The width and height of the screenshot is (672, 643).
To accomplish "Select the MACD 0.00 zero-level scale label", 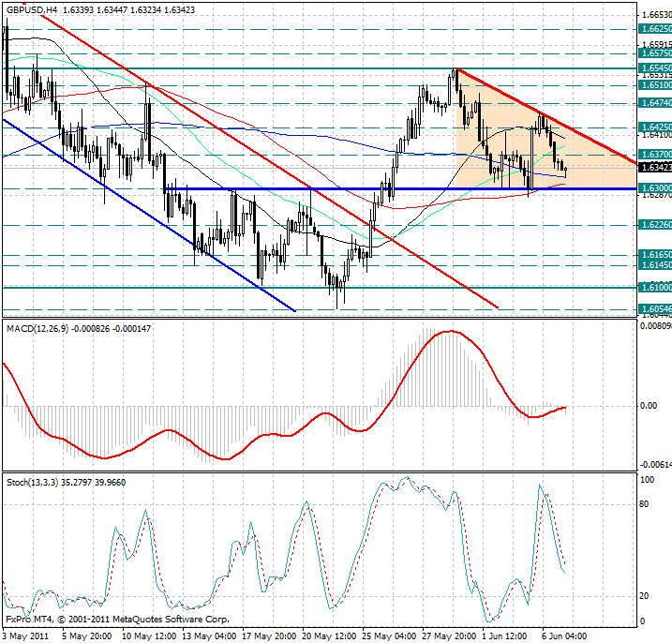I will 649,406.
